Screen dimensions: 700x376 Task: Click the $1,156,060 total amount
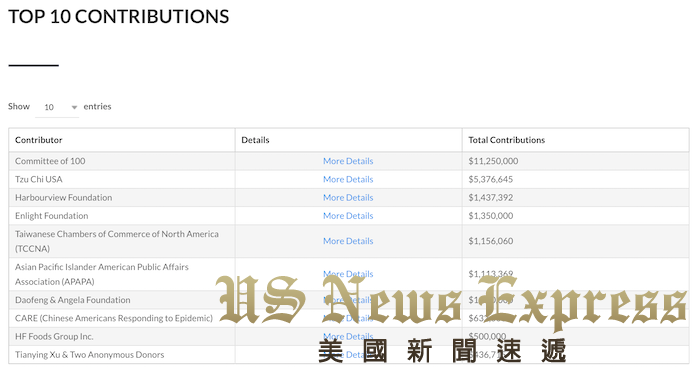point(490,241)
